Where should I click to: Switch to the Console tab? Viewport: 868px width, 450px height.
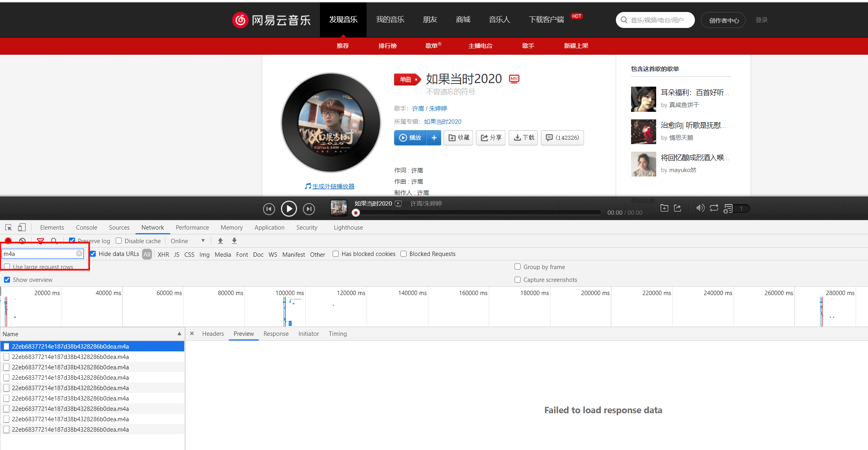click(x=86, y=227)
